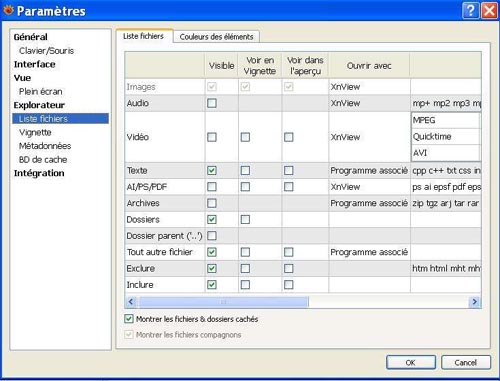Enable Voir dans l'aperçu for Tout autre fichier
500x381 pixels.
289,252
